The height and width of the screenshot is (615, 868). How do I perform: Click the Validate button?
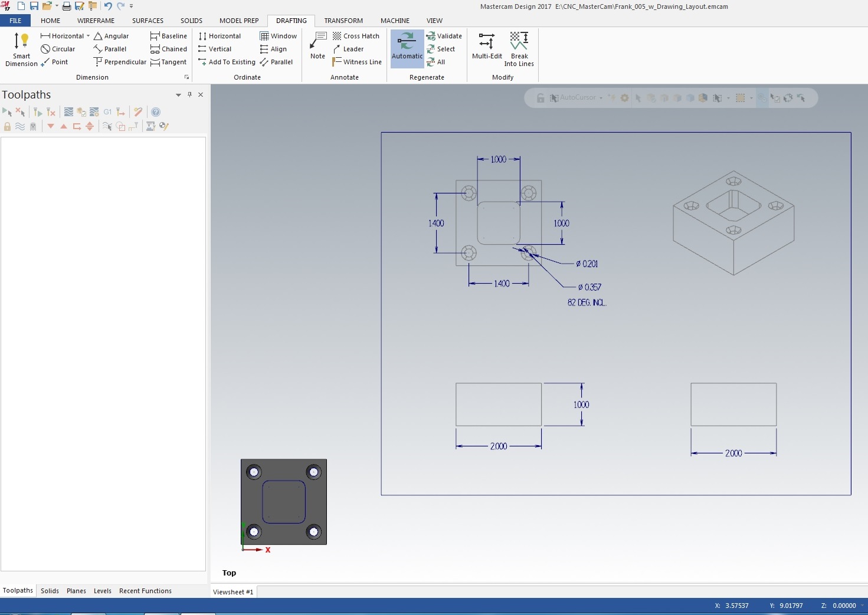coord(444,36)
